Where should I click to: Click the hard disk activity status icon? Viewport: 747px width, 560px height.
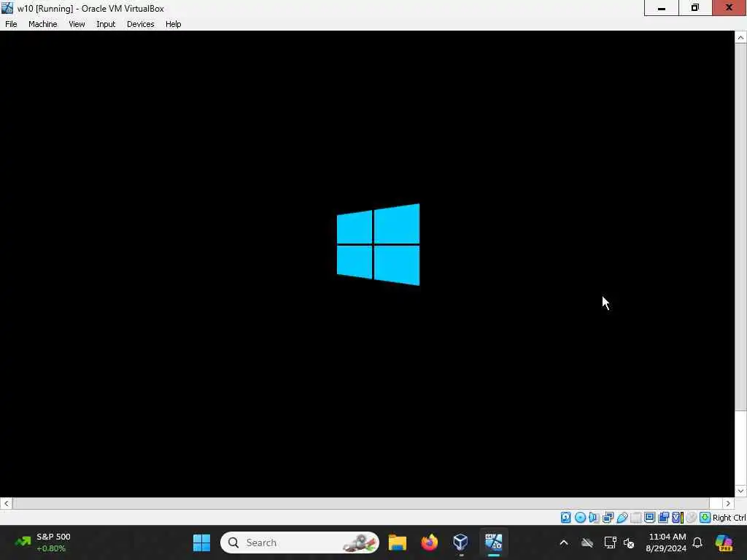tap(565, 517)
